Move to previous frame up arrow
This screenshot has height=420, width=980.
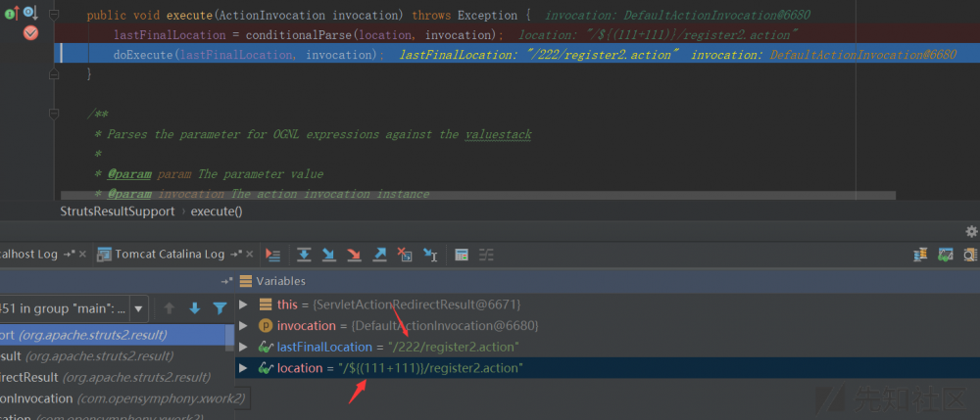(x=169, y=307)
